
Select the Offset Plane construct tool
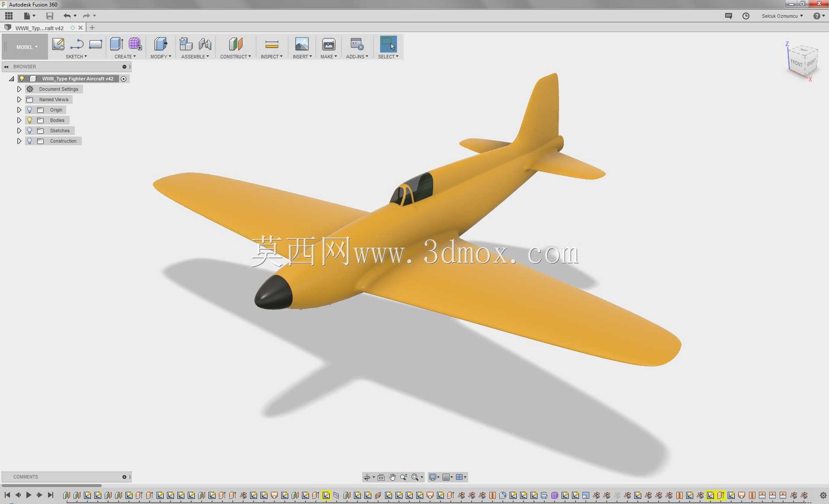click(235, 44)
